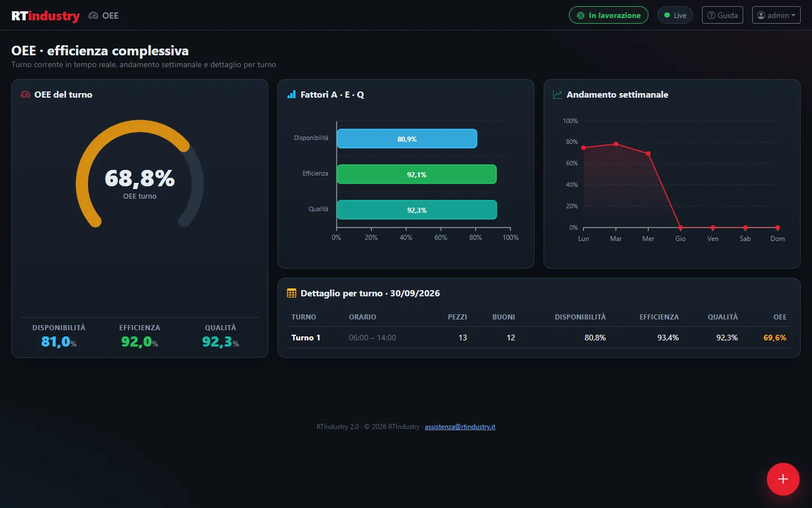Click the 92,0% Efficienza value
This screenshot has height=508, width=812.
139,341
